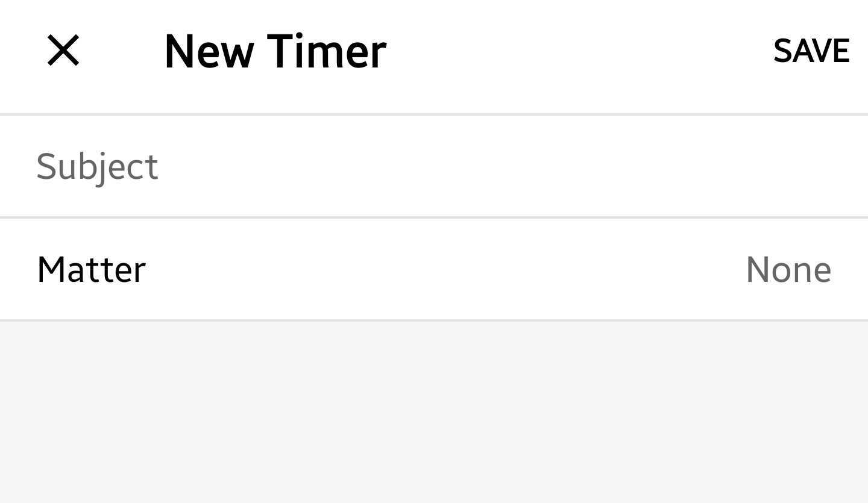Click the Subject input field
868x503 pixels.
(434, 166)
